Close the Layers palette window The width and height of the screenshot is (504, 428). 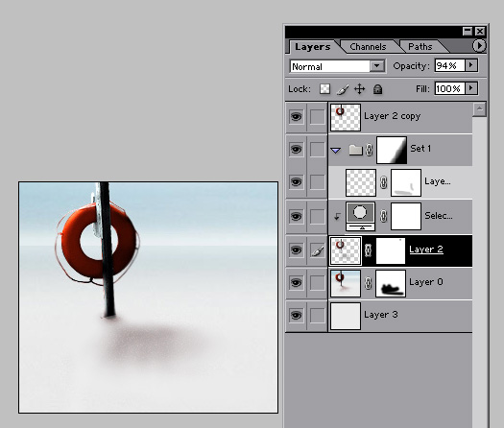tap(480, 31)
